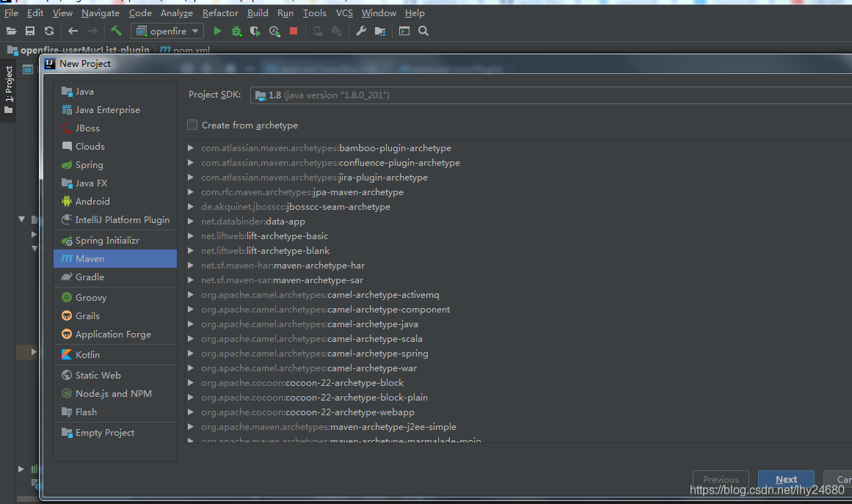852x504 pixels.
Task: Expand the camel-archetype-spring entry
Action: (191, 354)
